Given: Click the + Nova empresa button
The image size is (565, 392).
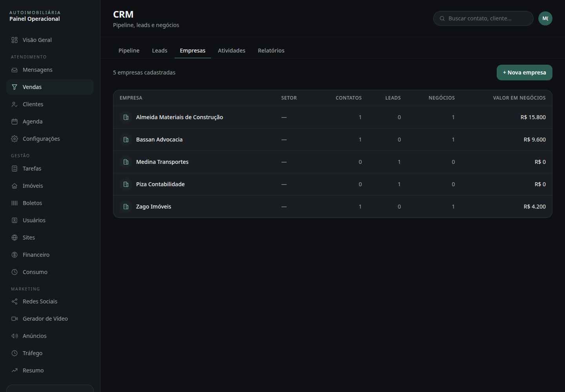Looking at the screenshot, I should point(525,73).
